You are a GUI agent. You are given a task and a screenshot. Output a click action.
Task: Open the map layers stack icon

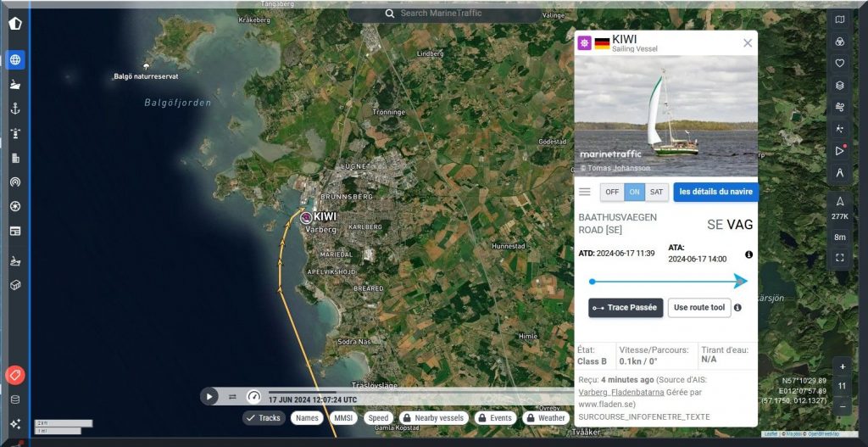839,85
